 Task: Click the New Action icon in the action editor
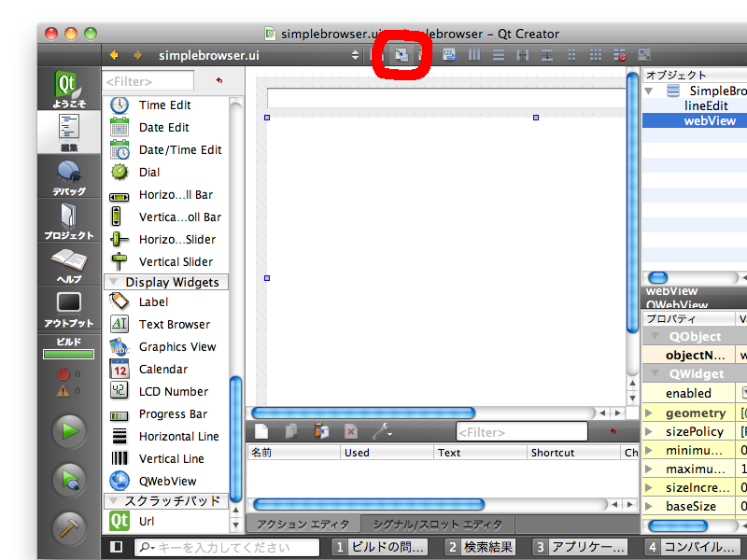262,431
